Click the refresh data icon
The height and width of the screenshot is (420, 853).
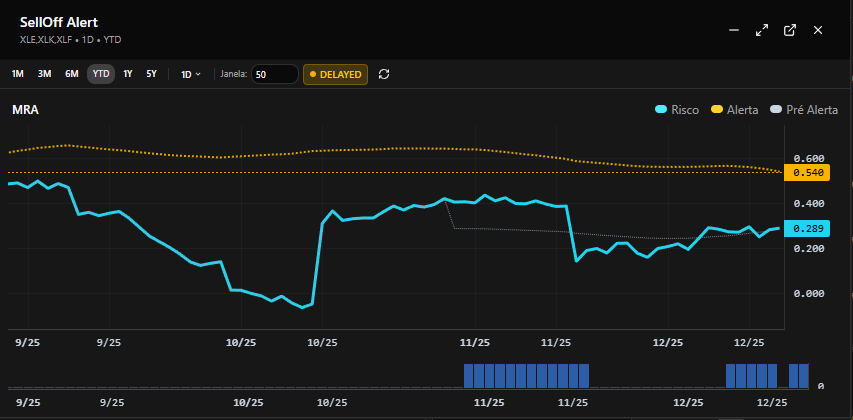coord(384,74)
